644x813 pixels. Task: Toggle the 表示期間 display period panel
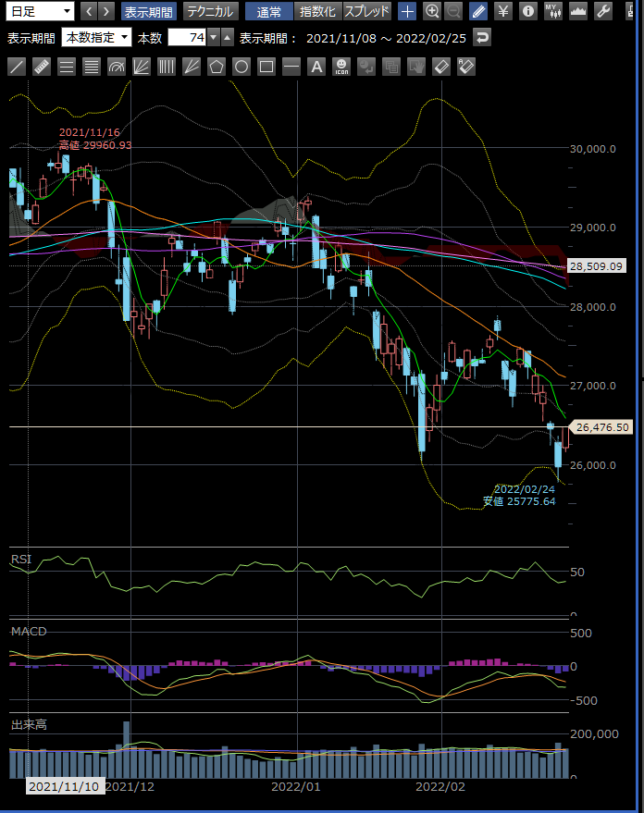tap(148, 12)
